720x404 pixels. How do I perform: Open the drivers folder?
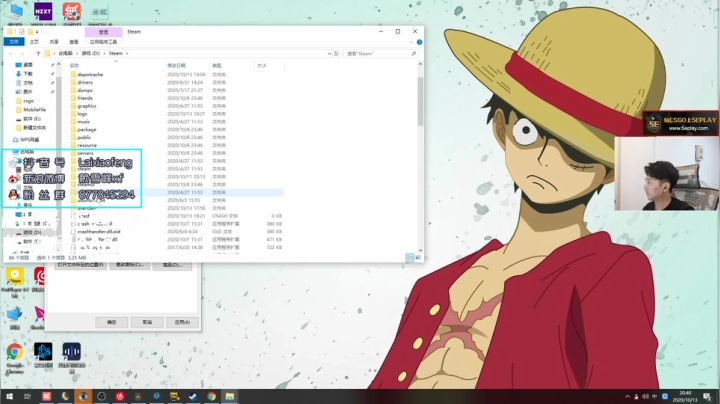[x=85, y=82]
